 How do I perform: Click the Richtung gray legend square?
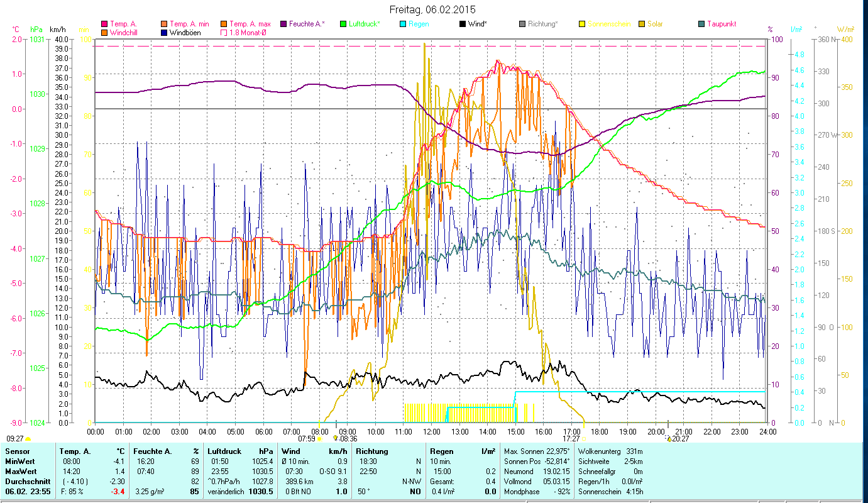coord(522,24)
